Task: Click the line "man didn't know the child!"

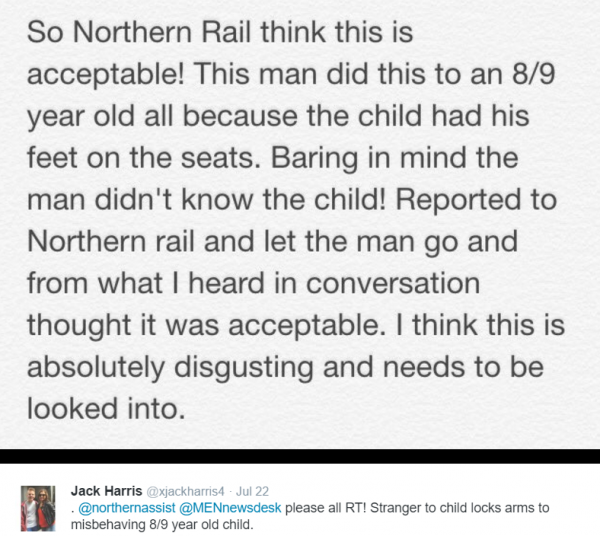Action: 292,199
